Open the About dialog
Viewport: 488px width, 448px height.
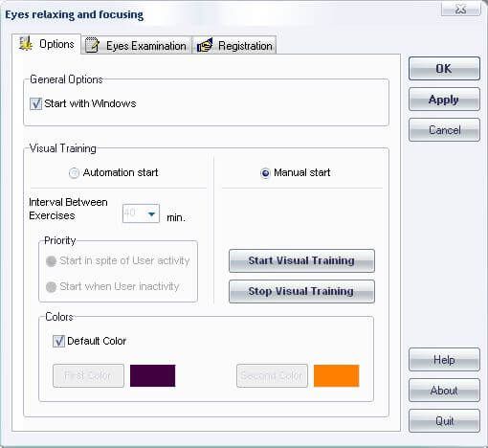444,391
